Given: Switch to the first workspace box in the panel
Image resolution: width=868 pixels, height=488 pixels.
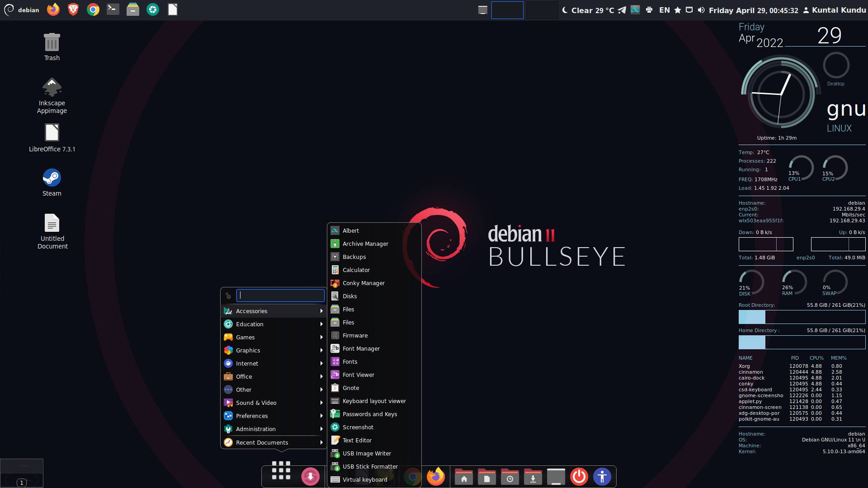Looking at the screenshot, I should point(507,10).
